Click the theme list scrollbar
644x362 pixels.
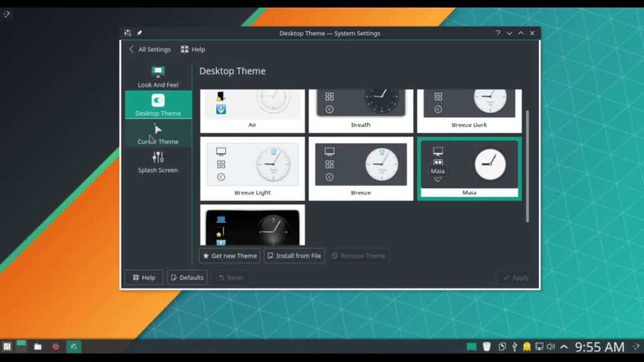[528, 166]
